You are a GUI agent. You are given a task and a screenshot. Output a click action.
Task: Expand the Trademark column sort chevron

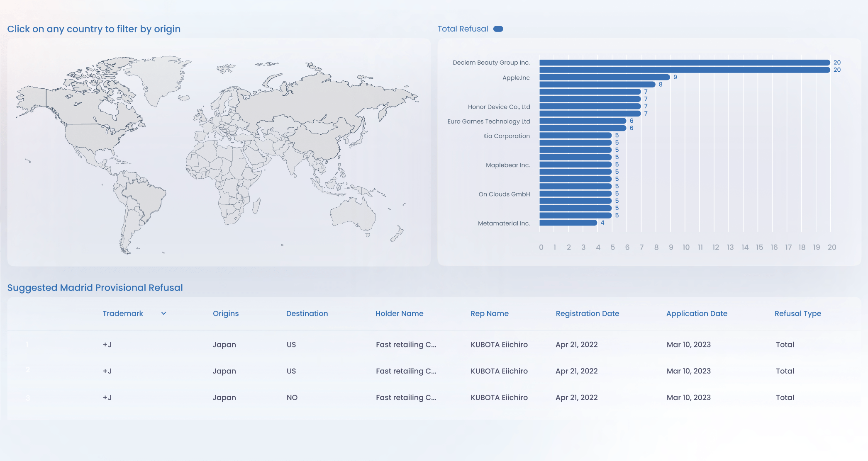coord(163,313)
